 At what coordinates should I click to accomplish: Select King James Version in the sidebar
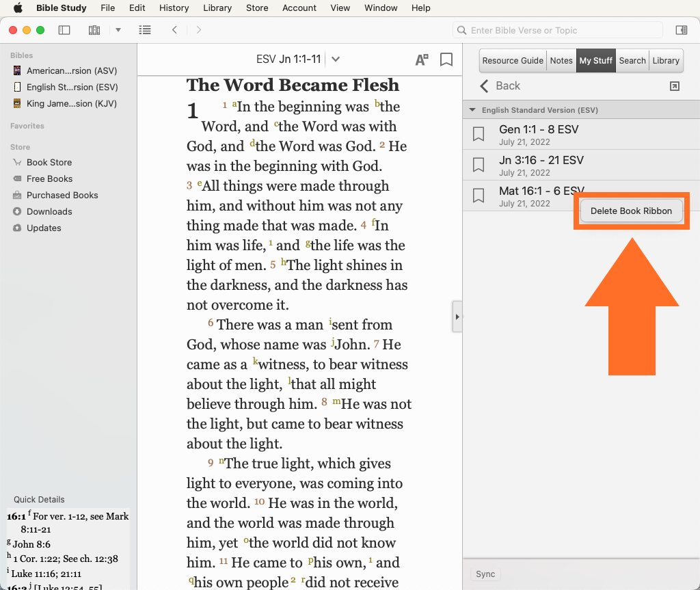point(71,104)
